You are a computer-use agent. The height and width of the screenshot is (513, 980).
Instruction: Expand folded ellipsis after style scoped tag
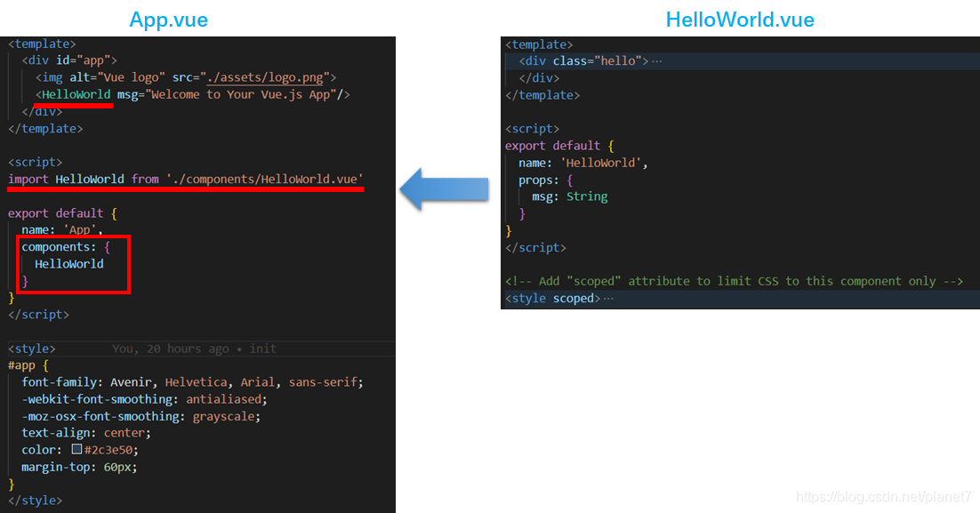coord(608,299)
